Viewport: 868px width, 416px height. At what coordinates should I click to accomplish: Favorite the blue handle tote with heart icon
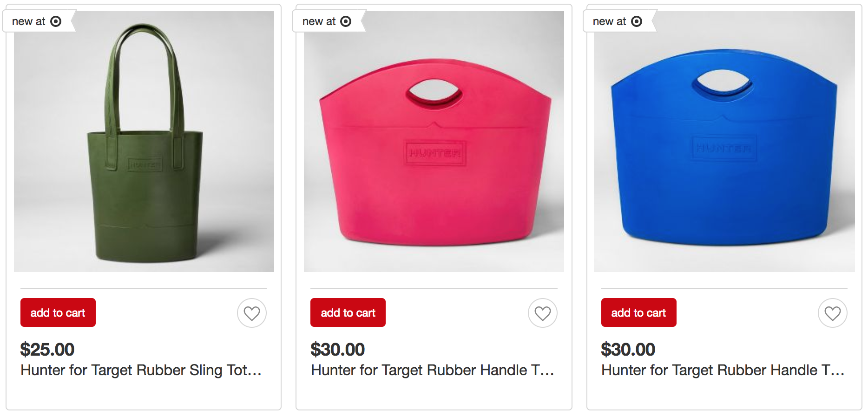(832, 313)
